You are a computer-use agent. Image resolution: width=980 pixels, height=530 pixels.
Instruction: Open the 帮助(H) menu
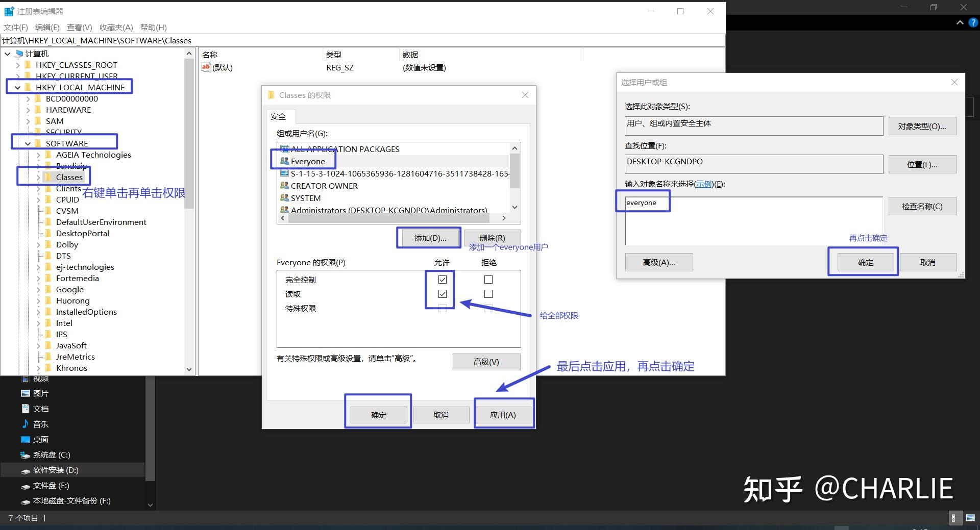coord(154,27)
